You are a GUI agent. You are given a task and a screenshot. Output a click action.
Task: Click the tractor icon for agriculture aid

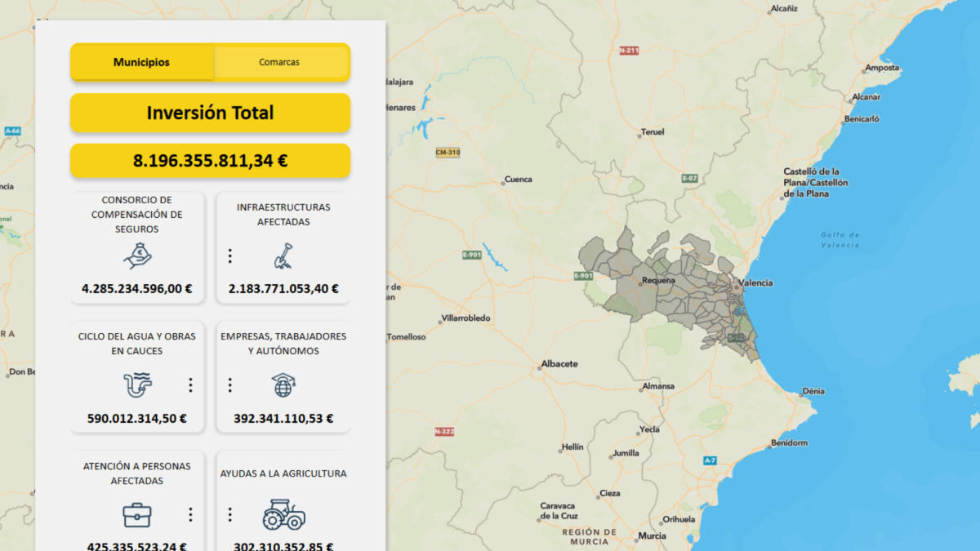click(283, 514)
